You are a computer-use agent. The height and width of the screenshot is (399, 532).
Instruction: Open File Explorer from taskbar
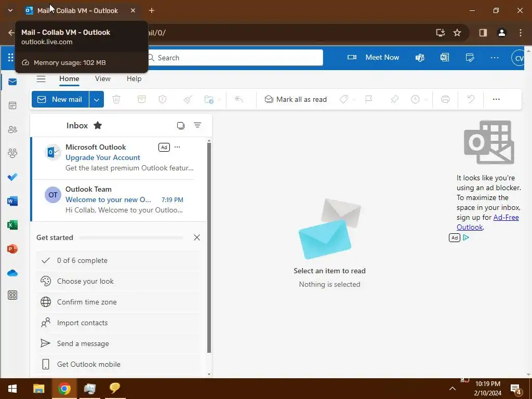pos(38,389)
